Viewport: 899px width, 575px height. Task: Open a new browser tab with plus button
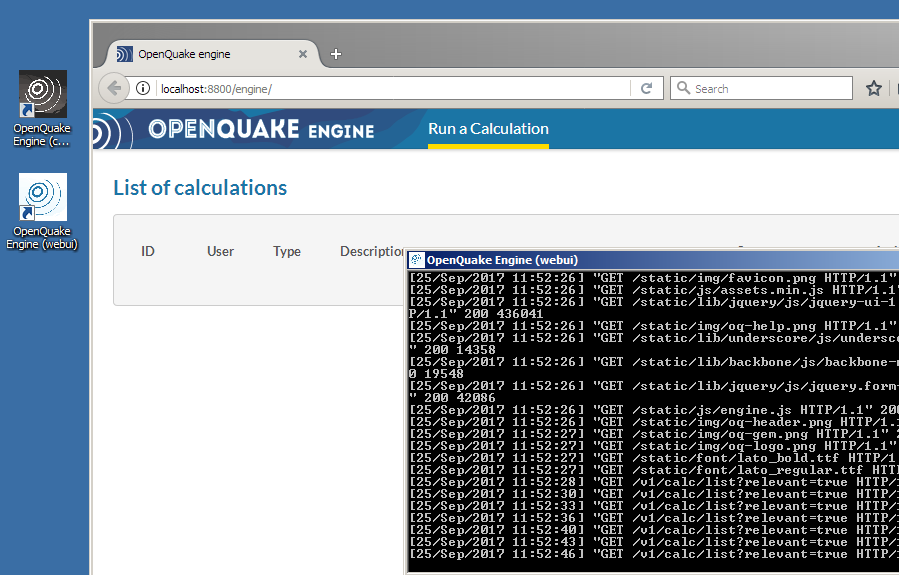coord(336,54)
